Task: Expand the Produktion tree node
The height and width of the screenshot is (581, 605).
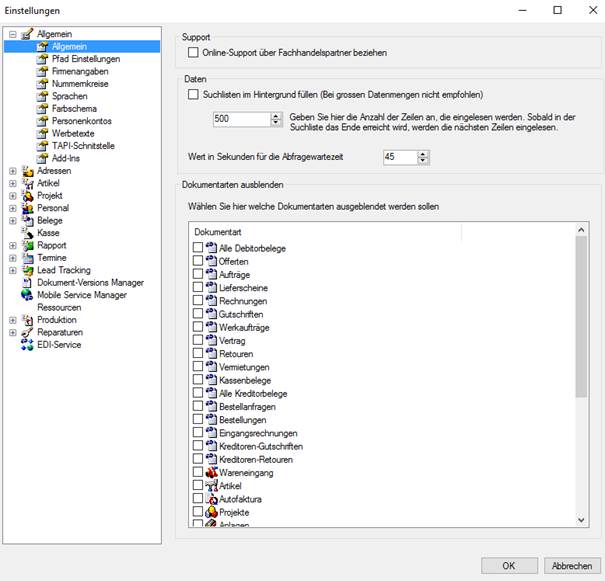Action: click(13, 320)
